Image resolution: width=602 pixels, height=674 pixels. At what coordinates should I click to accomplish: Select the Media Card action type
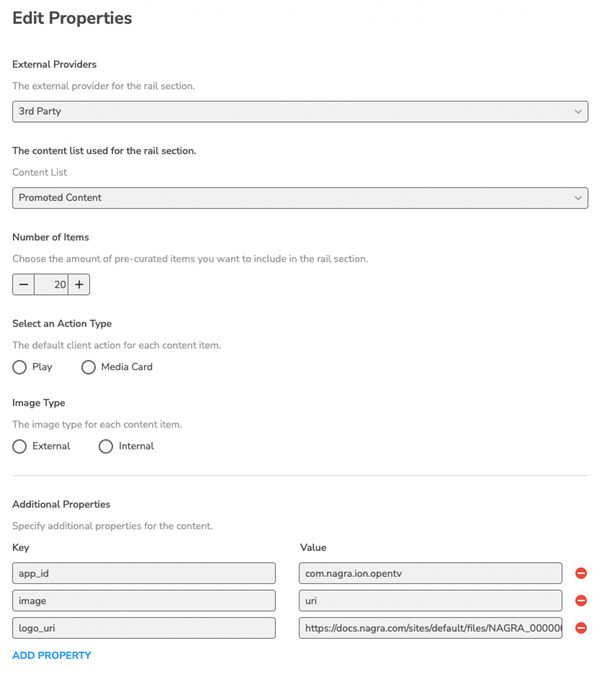[89, 367]
